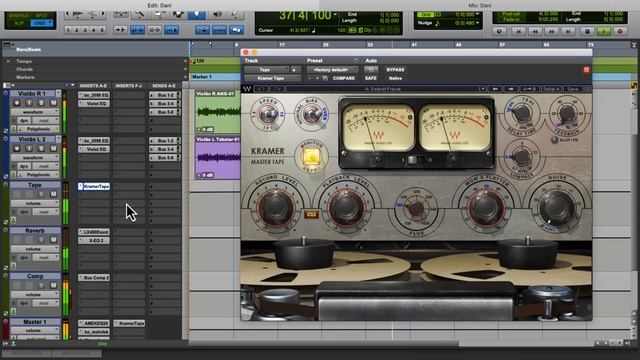Mute the Tape track
Viewport: 640px width, 360px height.
point(53,194)
